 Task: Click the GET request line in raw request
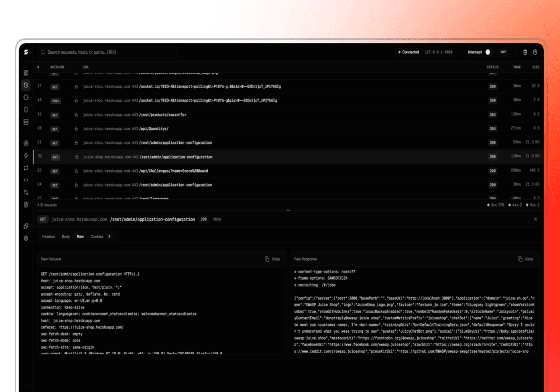pos(90,274)
